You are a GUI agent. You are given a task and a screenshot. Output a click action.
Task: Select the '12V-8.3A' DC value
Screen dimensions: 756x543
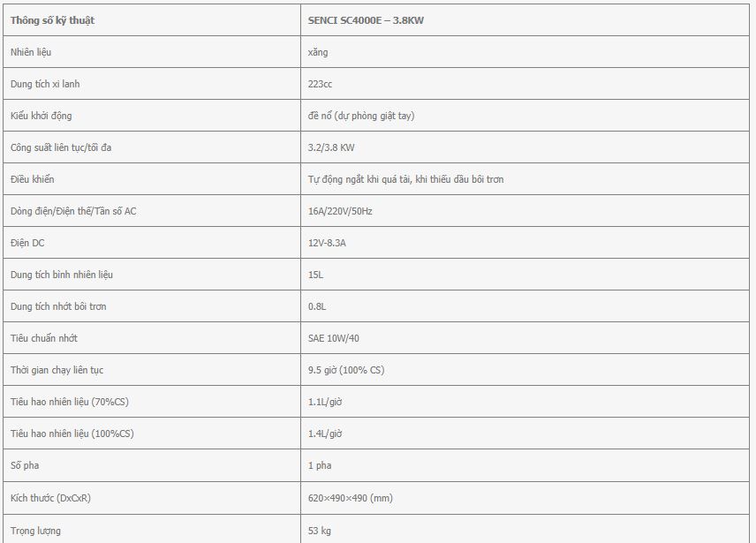[x=327, y=243]
